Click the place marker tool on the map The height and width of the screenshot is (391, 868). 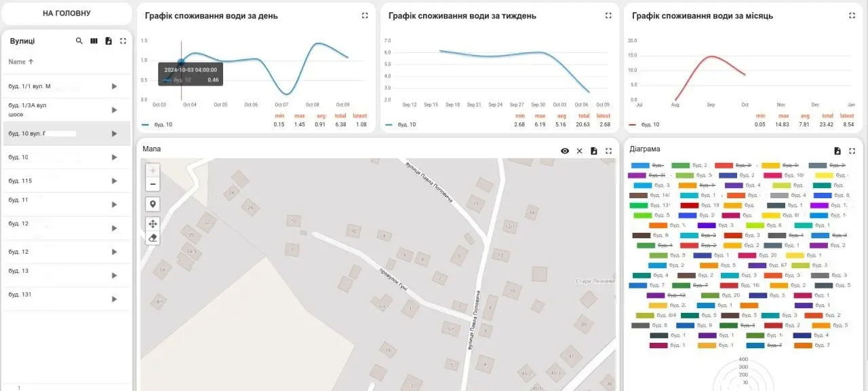tap(153, 204)
